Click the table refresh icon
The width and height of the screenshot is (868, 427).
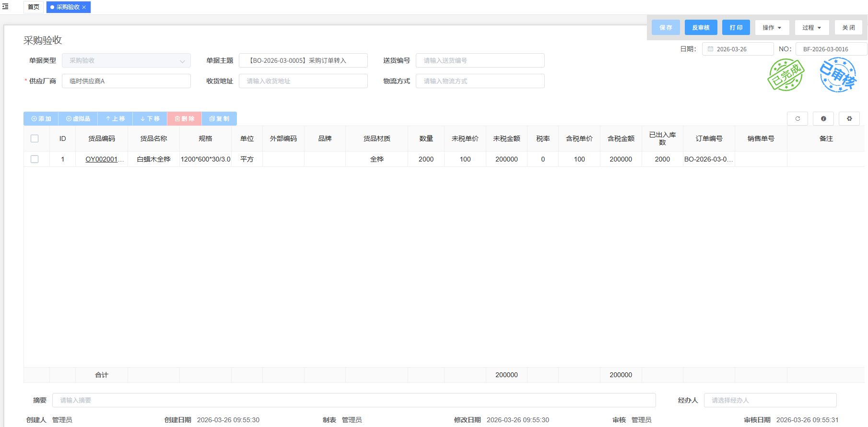[x=798, y=119]
